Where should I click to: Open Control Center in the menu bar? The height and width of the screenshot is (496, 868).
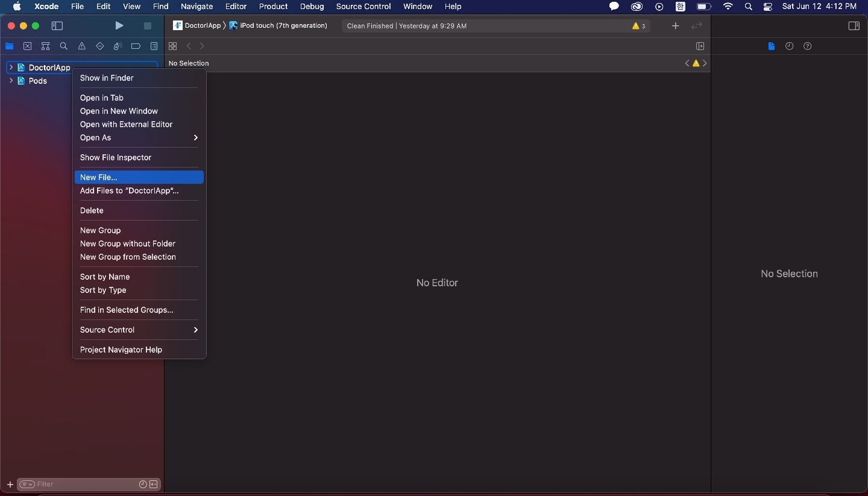pos(767,7)
